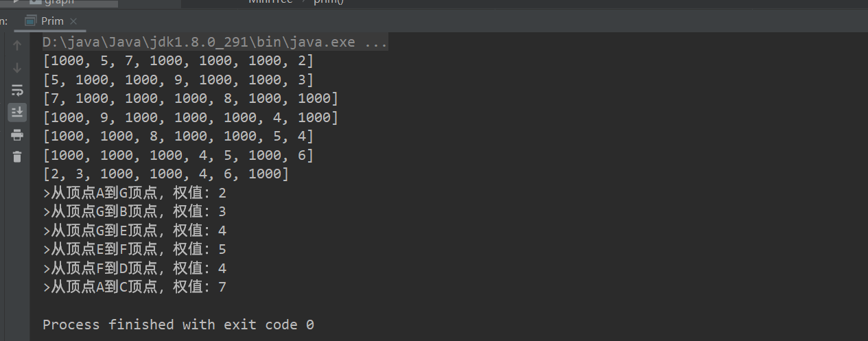Close the Prim run tab
This screenshot has width=868, height=341.
coord(73,21)
